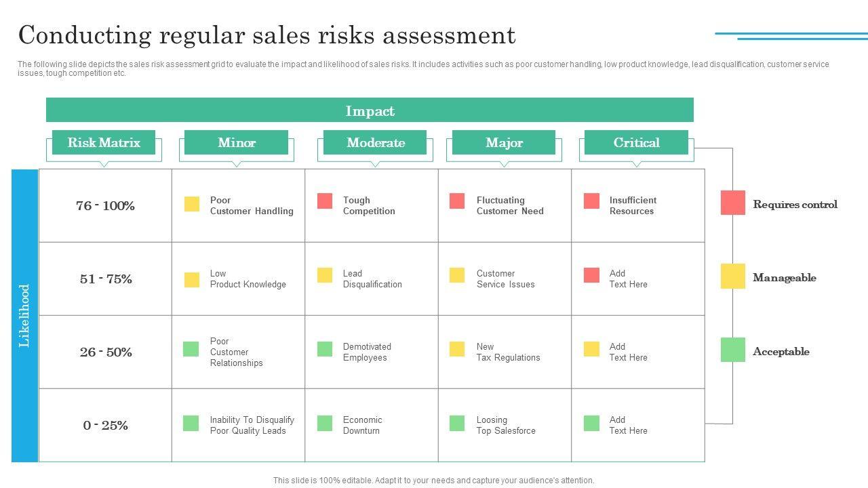The image size is (868, 488).
Task: Click the Moderate impact column header
Action: coord(375,142)
